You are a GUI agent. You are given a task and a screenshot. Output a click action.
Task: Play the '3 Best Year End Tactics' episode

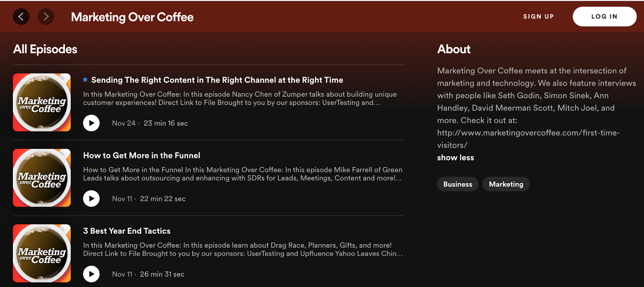pyautogui.click(x=91, y=274)
